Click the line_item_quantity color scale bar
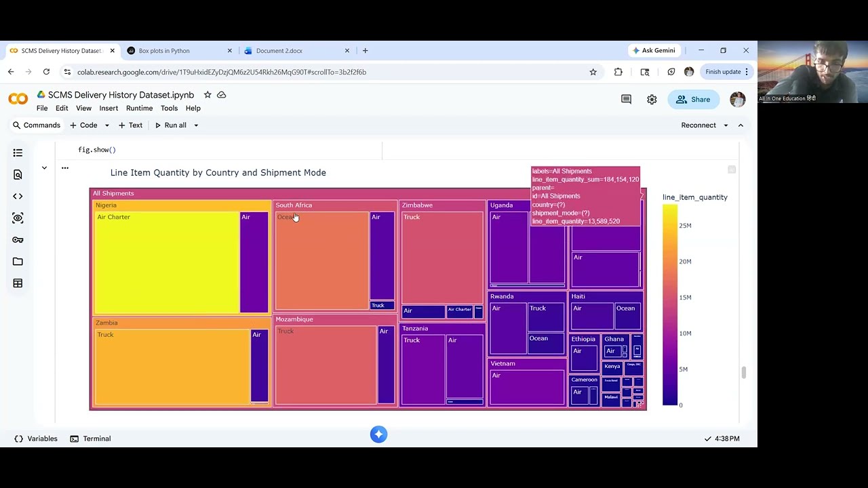 [x=669, y=305]
